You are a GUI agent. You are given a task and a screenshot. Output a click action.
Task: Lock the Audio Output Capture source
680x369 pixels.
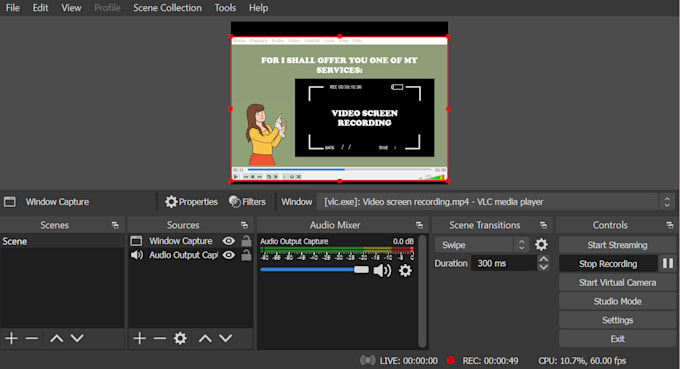point(246,255)
